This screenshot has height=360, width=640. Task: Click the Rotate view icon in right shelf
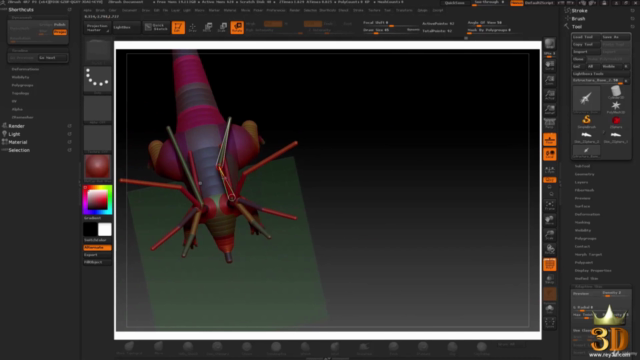pyautogui.click(x=550, y=249)
